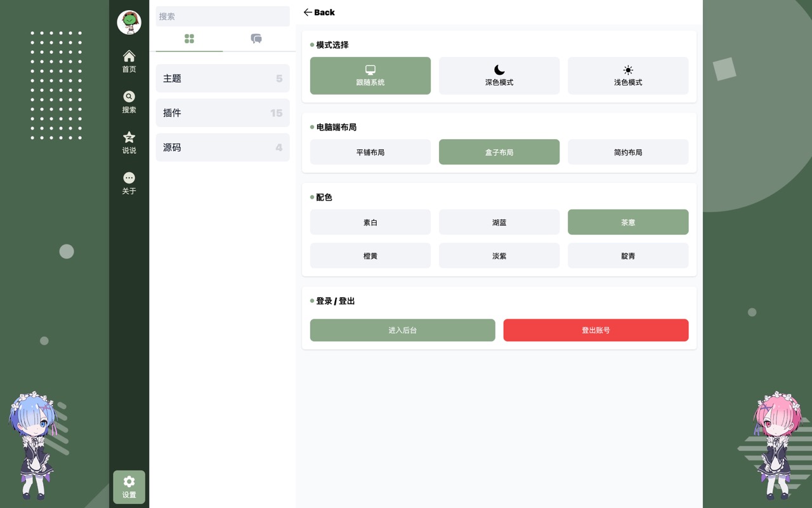Pick the 橙黄 color scheme

[x=370, y=255]
